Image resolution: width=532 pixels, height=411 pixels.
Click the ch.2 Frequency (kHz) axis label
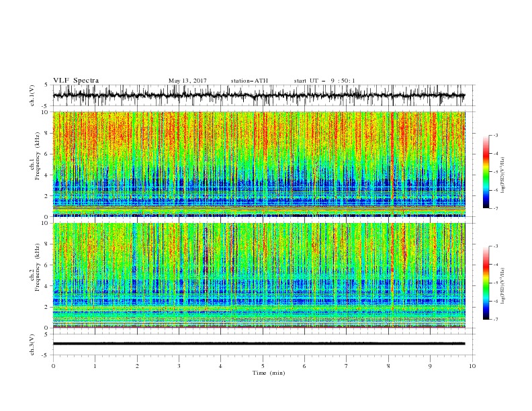click(35, 267)
